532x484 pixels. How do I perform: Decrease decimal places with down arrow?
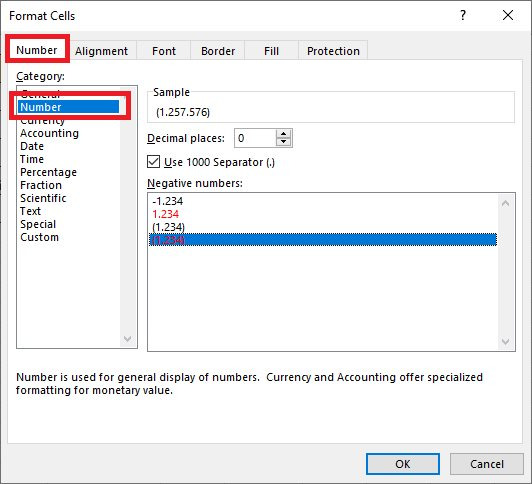[284, 142]
